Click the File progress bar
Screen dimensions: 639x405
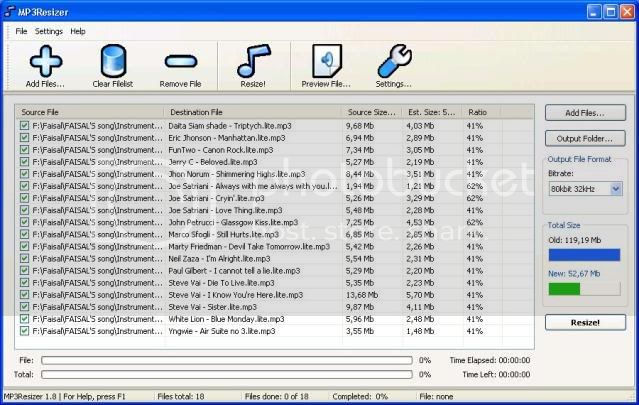(227, 360)
